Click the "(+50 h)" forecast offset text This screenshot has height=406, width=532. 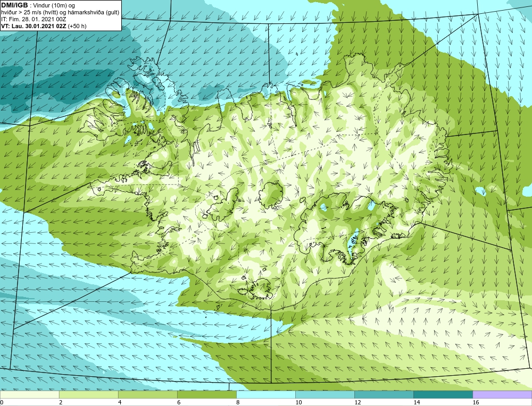[77, 26]
